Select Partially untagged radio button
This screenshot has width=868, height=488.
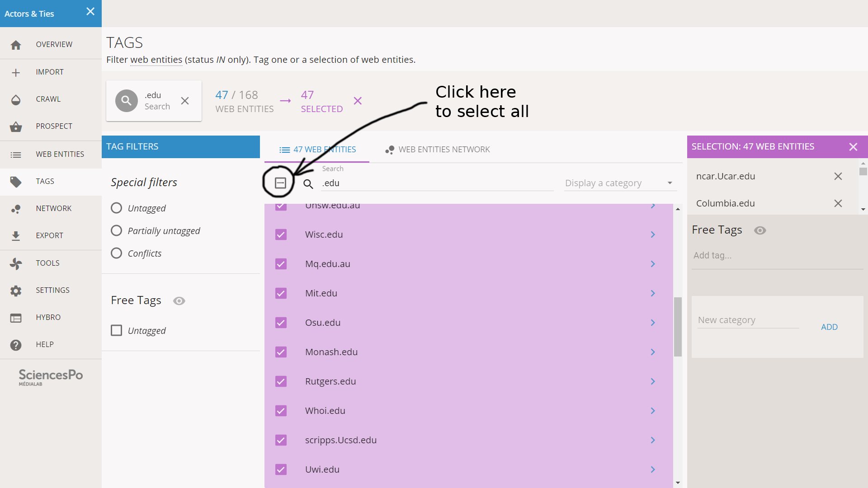coord(116,230)
